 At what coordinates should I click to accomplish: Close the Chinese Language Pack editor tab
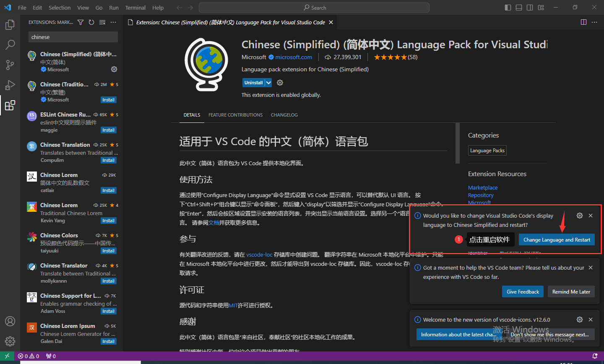pyautogui.click(x=331, y=22)
